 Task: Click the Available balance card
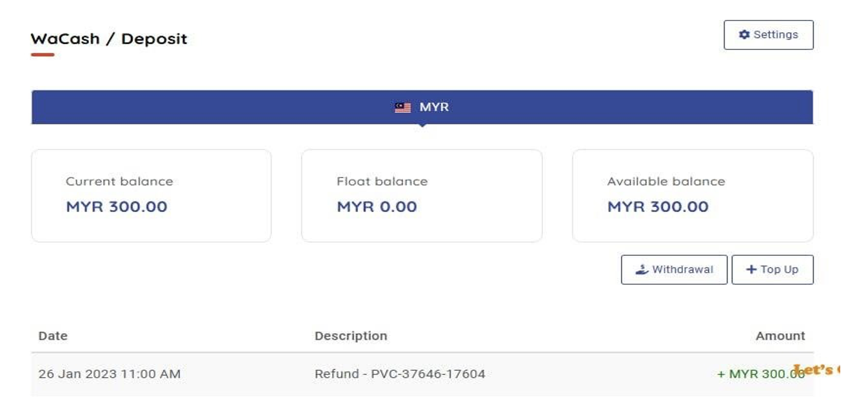coord(692,195)
